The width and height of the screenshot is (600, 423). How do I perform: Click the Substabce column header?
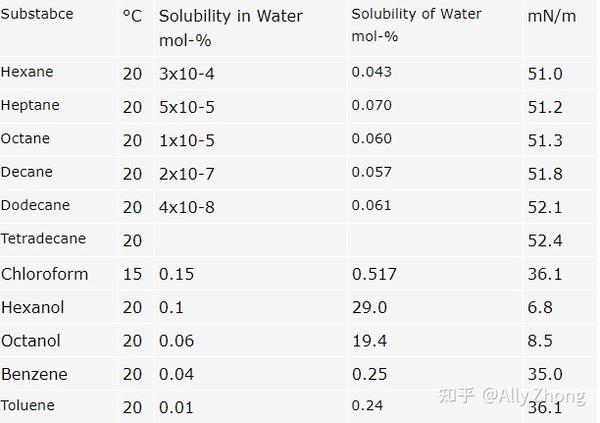[x=37, y=14]
